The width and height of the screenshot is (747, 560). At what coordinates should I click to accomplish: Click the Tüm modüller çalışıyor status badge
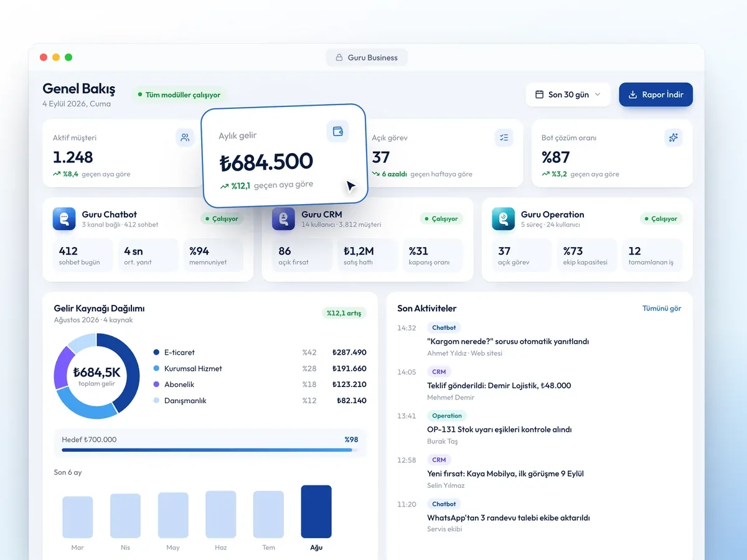(179, 95)
